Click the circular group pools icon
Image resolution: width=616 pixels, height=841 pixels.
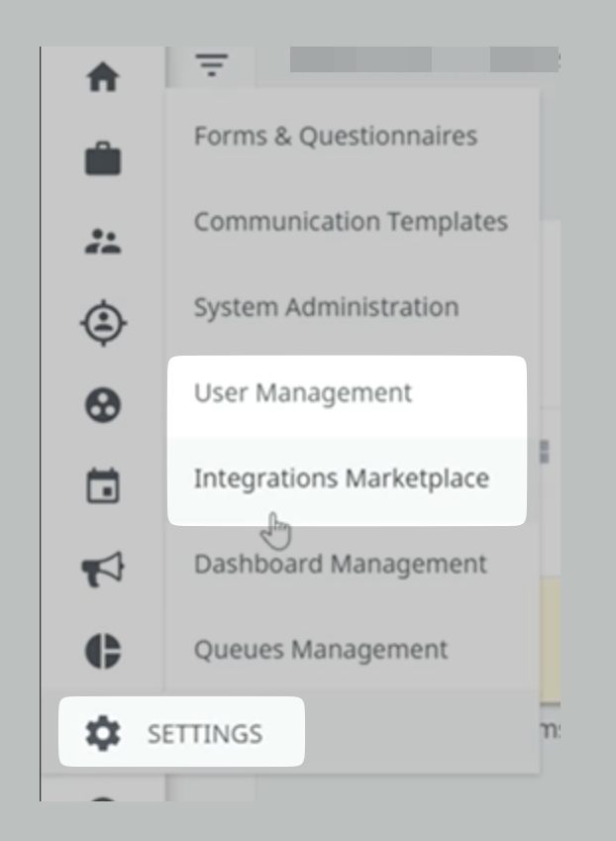[x=103, y=405]
